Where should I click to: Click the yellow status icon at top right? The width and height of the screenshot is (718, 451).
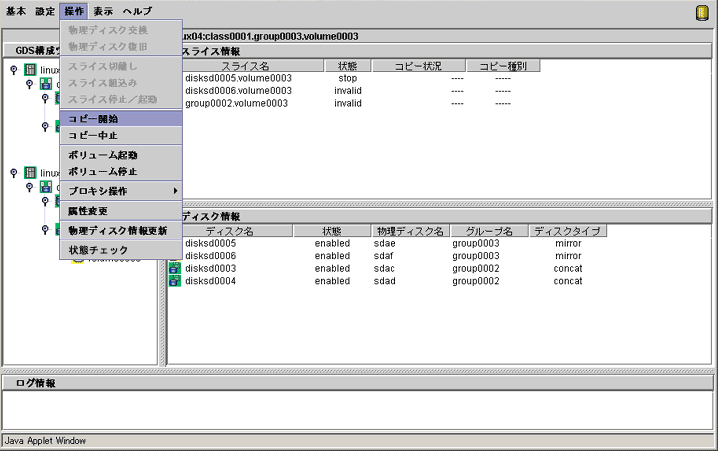coord(702,12)
